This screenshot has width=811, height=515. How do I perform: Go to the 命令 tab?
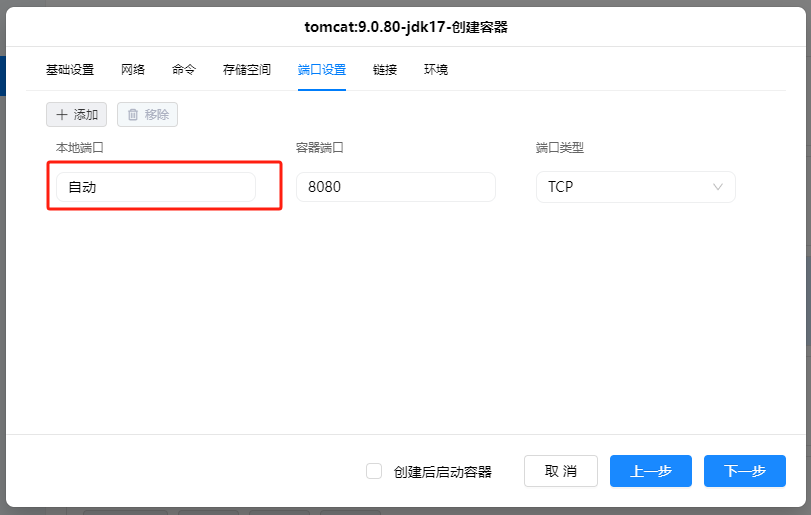[184, 70]
